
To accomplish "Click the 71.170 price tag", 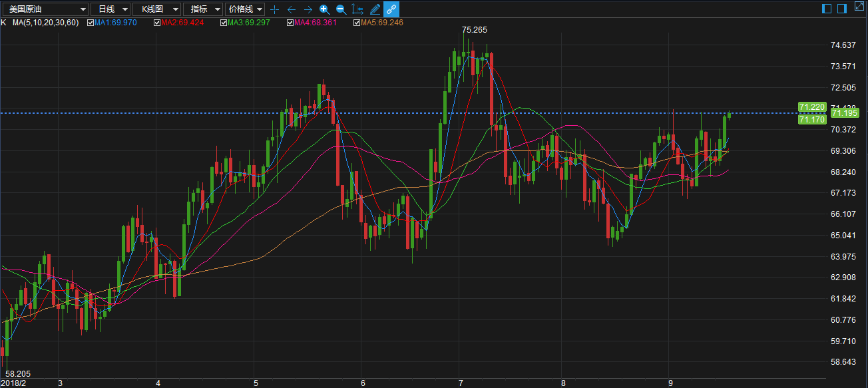I will coord(812,120).
